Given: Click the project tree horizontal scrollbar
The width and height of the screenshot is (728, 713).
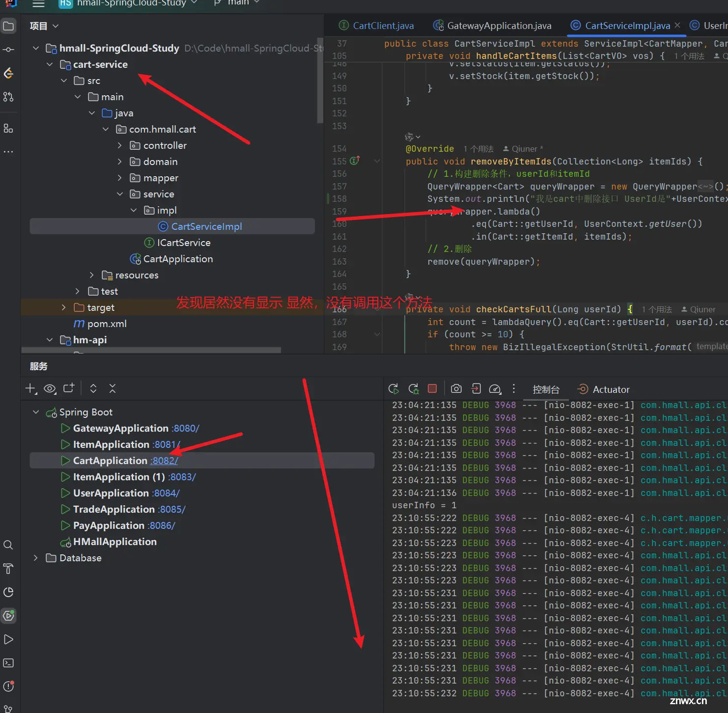Looking at the screenshot, I should tap(151, 350).
